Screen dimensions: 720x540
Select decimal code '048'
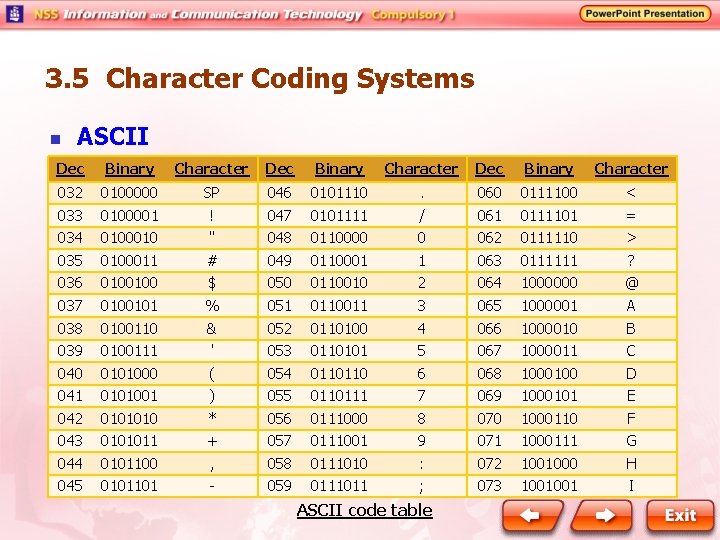coord(279,238)
